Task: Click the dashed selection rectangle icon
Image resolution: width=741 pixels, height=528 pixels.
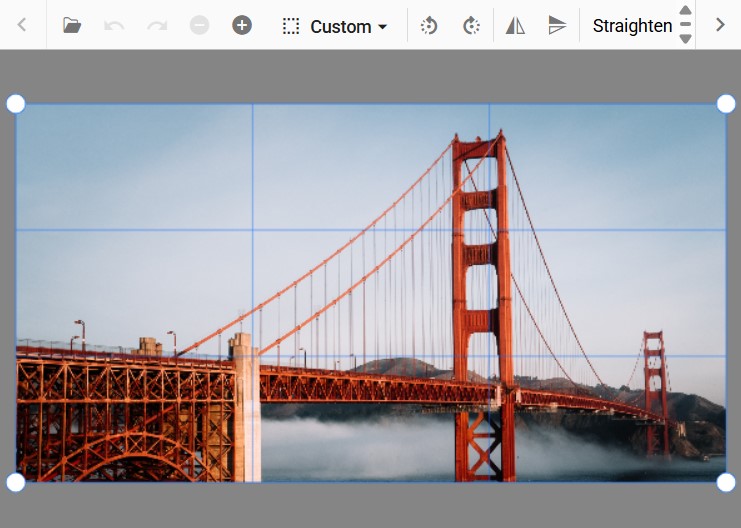Action: click(x=291, y=26)
